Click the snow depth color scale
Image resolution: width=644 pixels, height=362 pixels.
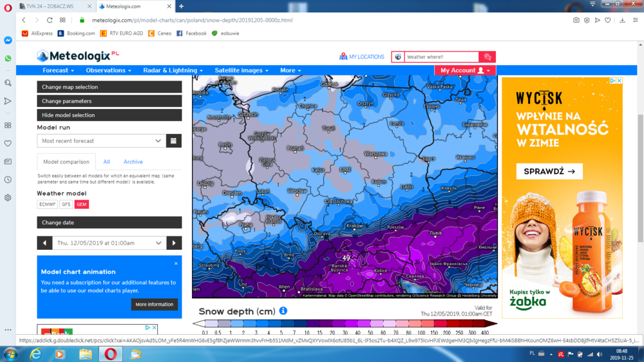[345, 323]
